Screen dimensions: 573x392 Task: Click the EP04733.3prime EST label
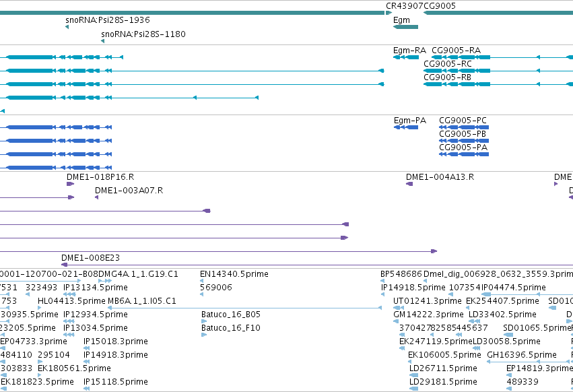pos(34,341)
